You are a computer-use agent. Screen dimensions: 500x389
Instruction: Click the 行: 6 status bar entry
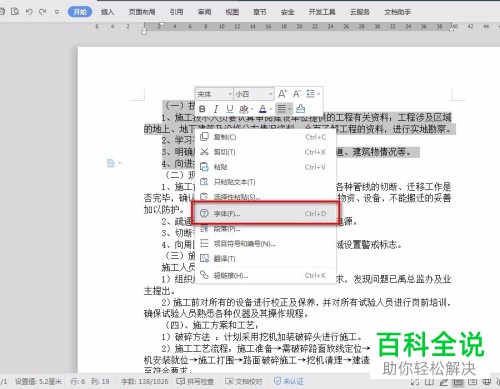(78, 381)
